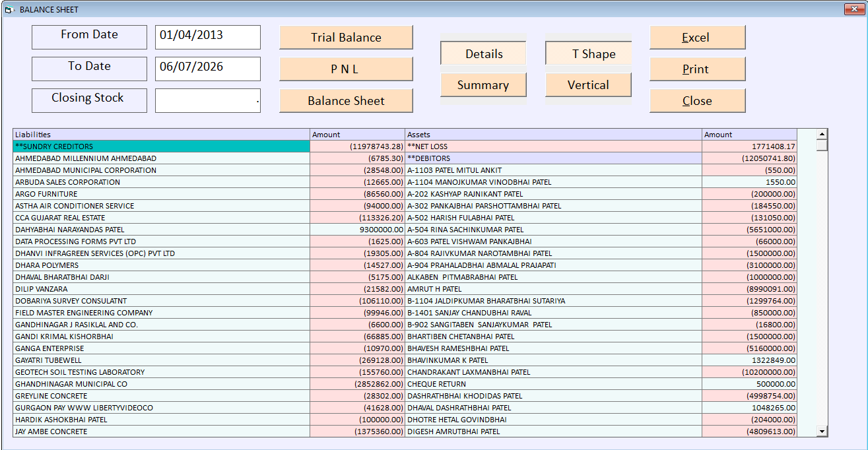This screenshot has height=450, width=868.
Task: Select DHARA POLYMERS row
Action: tap(161, 265)
